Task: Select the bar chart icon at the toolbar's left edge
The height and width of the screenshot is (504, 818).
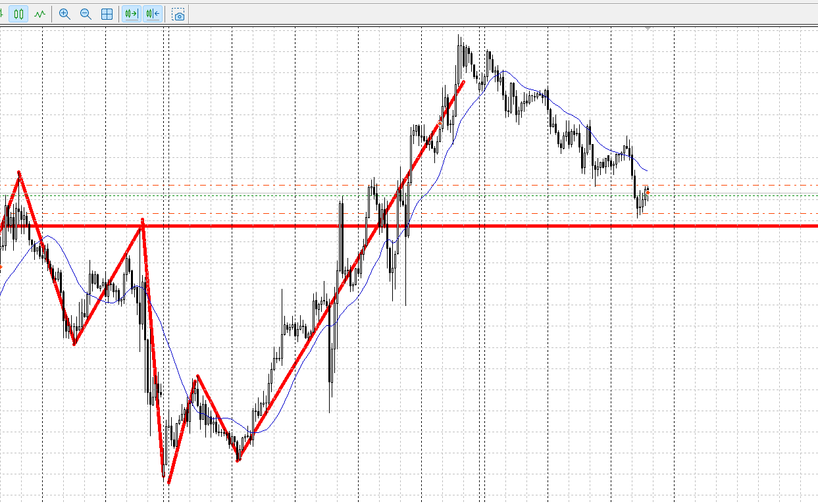Action: (2, 14)
